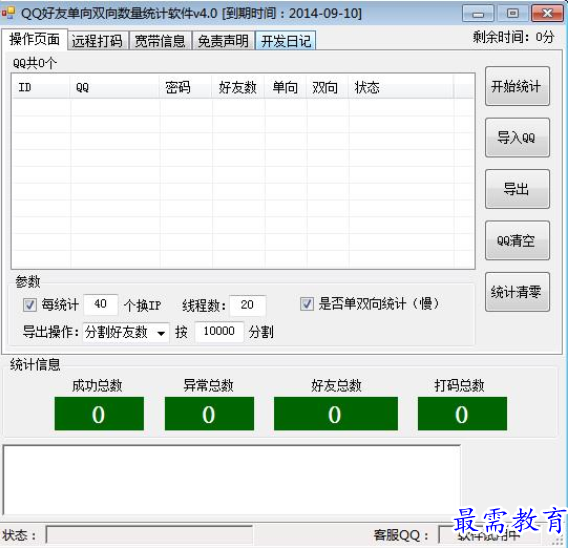Image resolution: width=575 pixels, height=552 pixels.
Task: Open the 免责声明 tab
Action: (223, 40)
